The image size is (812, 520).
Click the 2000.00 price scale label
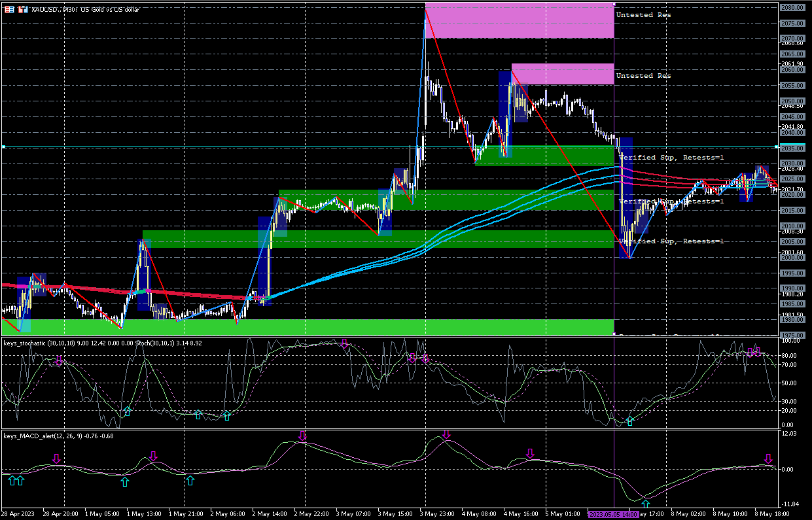click(x=792, y=258)
